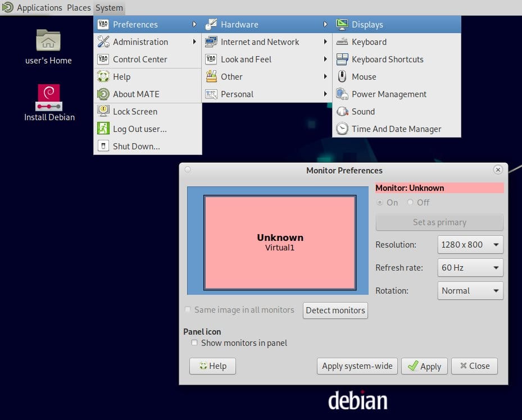Select the On radio button for monitor
The image size is (522, 420).
click(380, 203)
